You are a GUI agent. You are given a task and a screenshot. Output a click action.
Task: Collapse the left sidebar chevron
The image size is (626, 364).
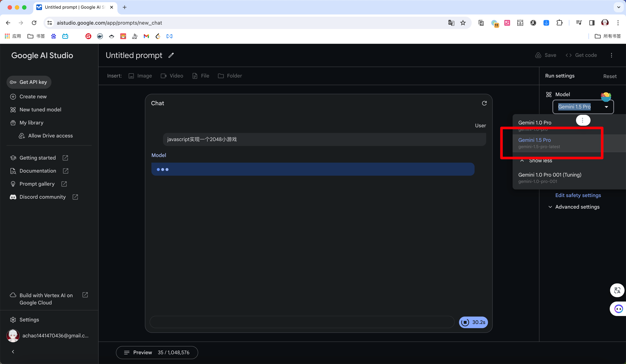tap(13, 352)
